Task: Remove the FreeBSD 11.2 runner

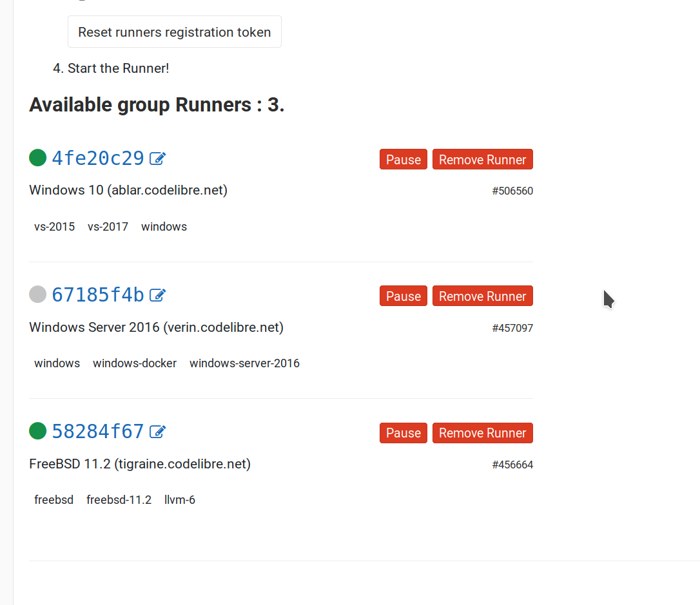Action: tap(483, 433)
